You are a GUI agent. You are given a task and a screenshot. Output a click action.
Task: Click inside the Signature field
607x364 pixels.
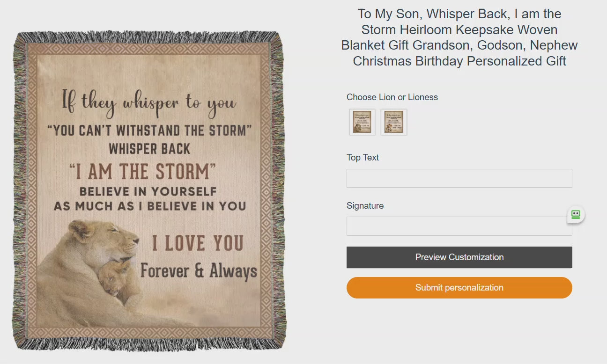(459, 226)
